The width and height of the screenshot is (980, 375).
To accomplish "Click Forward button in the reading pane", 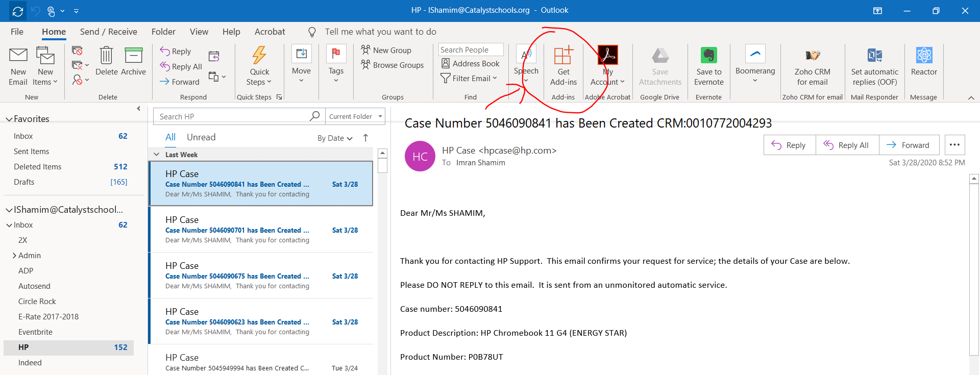I will [x=909, y=145].
